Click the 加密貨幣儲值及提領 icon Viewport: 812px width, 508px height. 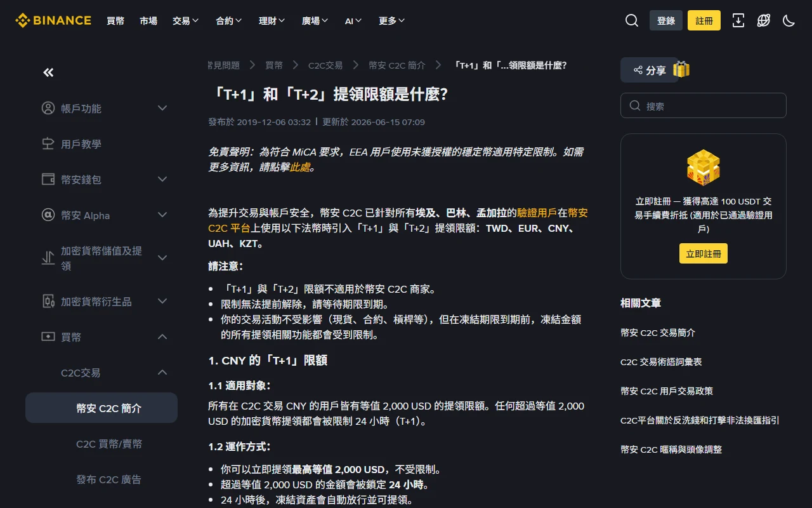pyautogui.click(x=48, y=258)
